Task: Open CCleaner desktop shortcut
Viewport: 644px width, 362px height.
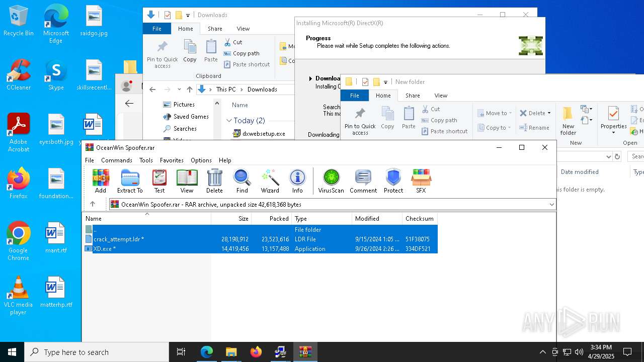Action: [x=19, y=75]
